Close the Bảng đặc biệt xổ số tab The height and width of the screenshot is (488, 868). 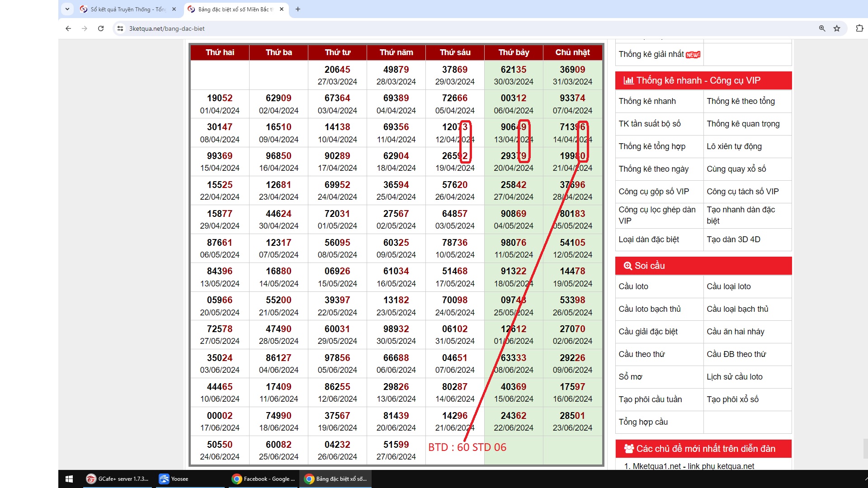(x=282, y=9)
